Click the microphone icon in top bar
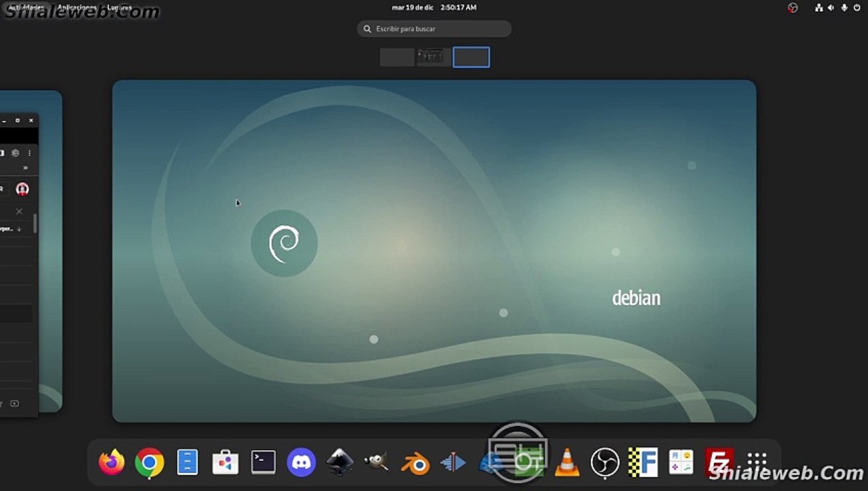Screen dimensions: 868x491 coord(844,8)
